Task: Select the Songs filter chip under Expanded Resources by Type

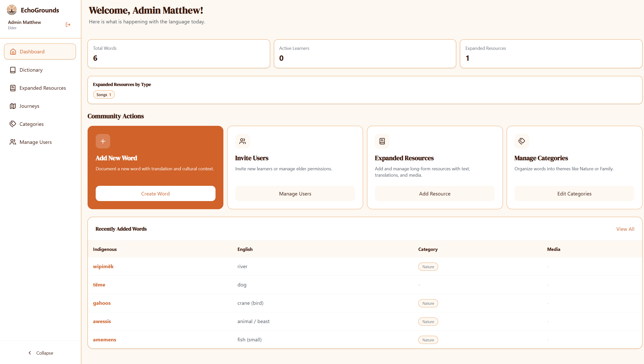Action: point(104,94)
